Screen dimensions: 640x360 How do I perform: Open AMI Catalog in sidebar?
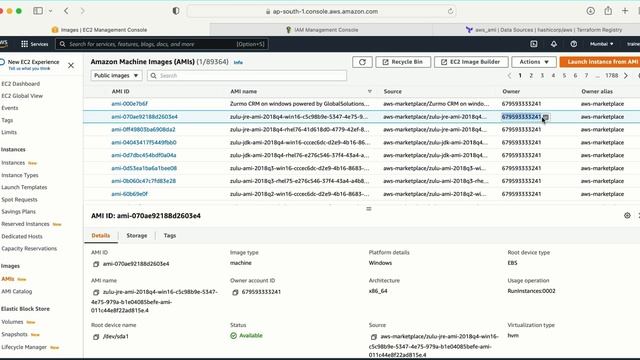17,291
